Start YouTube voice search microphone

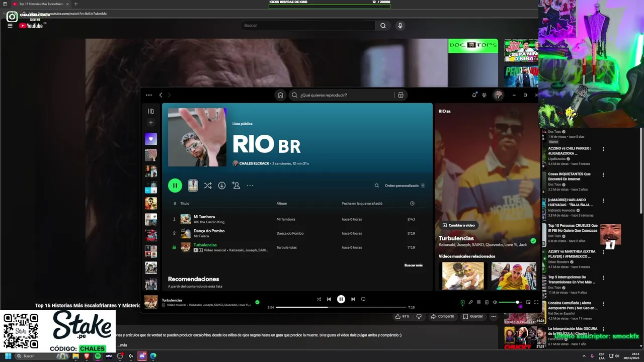coord(400,26)
